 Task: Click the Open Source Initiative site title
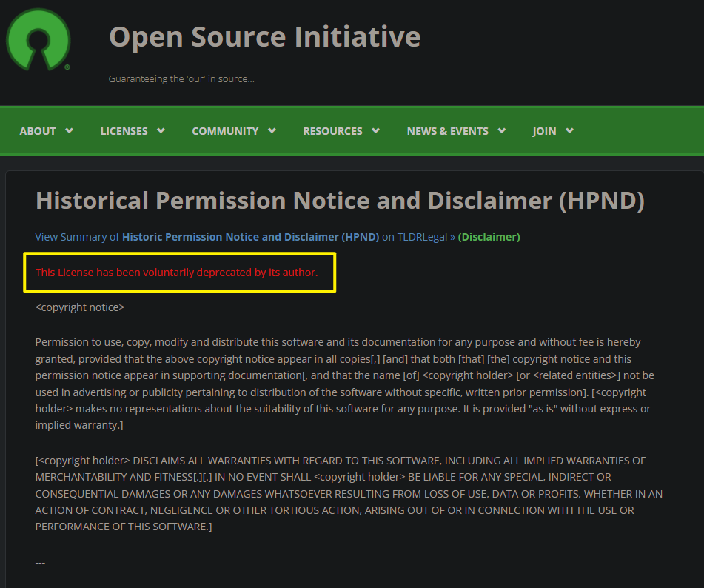(x=264, y=36)
